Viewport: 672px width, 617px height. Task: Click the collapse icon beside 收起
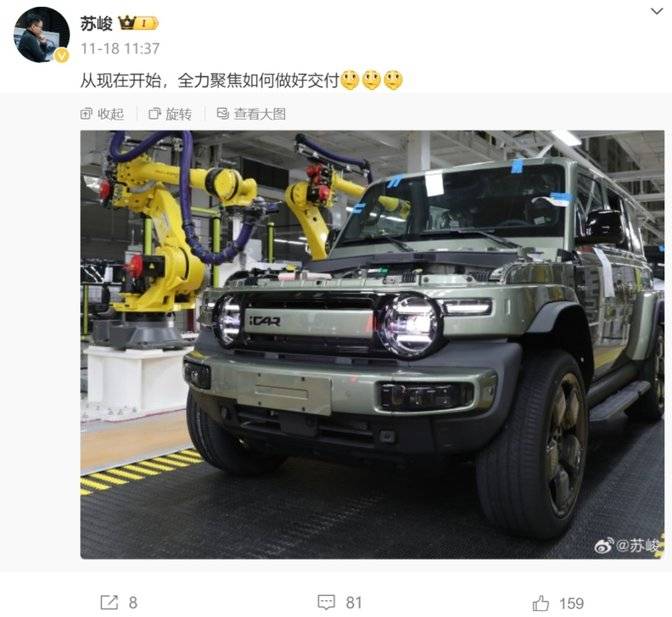coord(86,114)
